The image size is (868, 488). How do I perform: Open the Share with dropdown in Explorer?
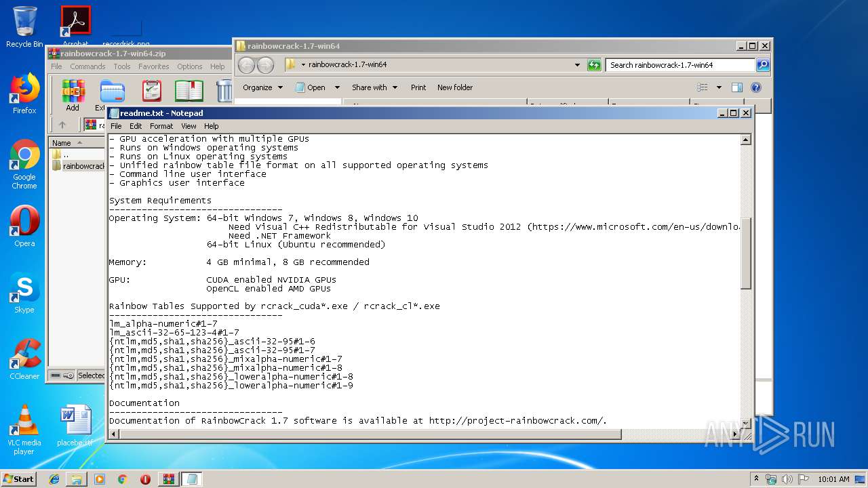click(374, 87)
